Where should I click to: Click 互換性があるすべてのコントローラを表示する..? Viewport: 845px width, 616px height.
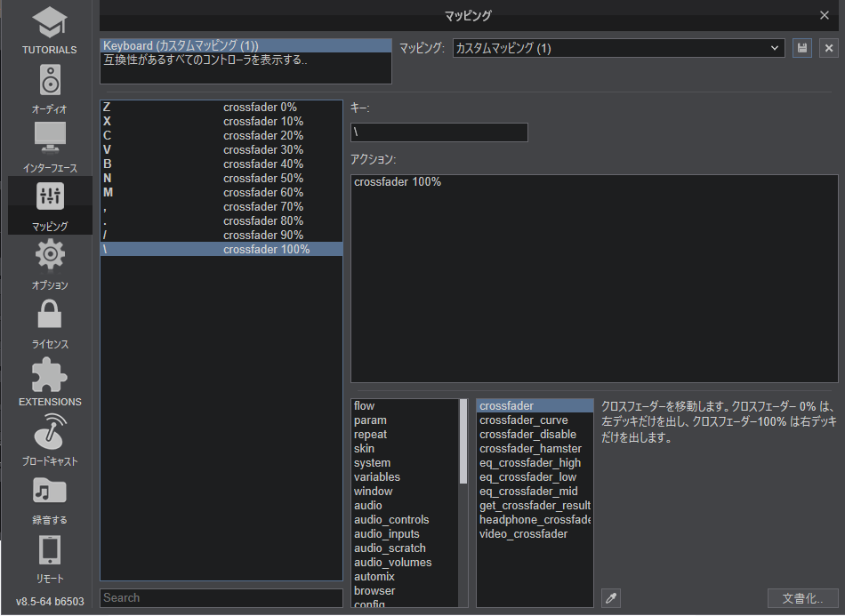point(245,60)
